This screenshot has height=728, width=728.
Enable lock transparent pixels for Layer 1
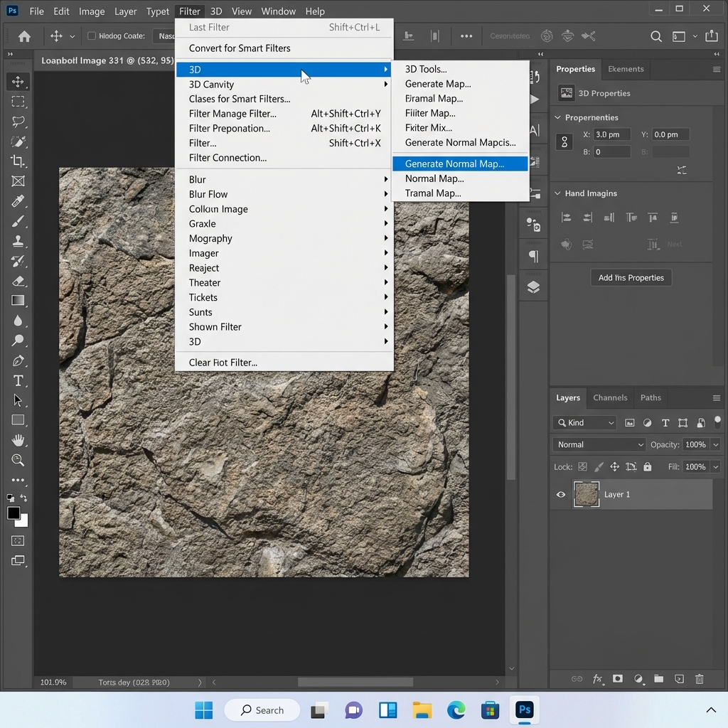582,466
